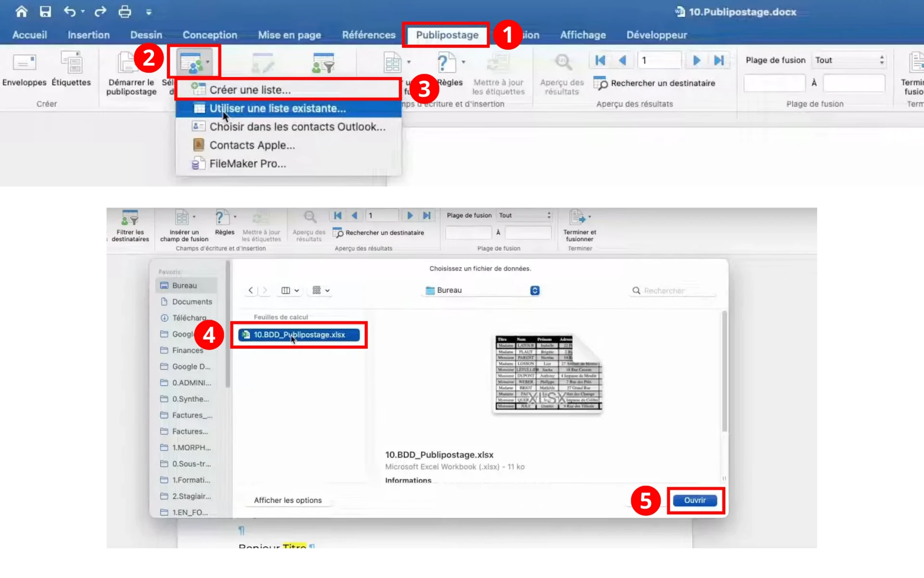Select Utiliser une liste existante…
Viewport: 924px width, 578px height.
(288, 108)
